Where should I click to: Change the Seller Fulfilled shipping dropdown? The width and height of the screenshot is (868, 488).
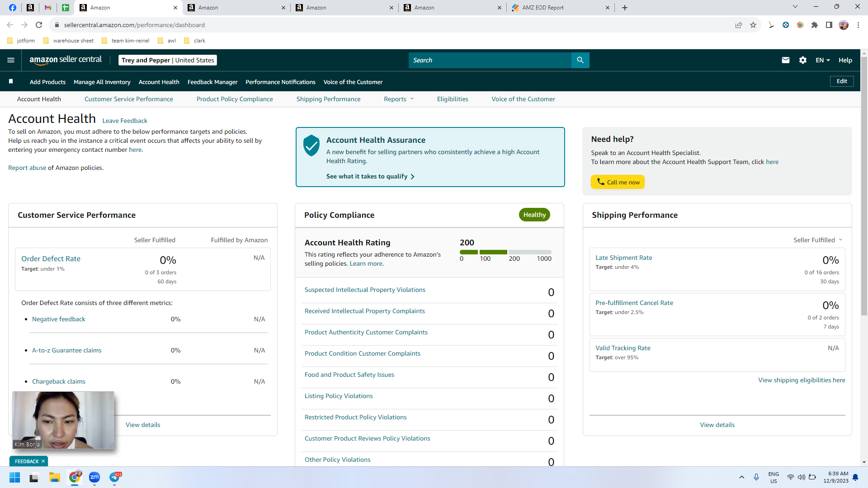coord(818,240)
